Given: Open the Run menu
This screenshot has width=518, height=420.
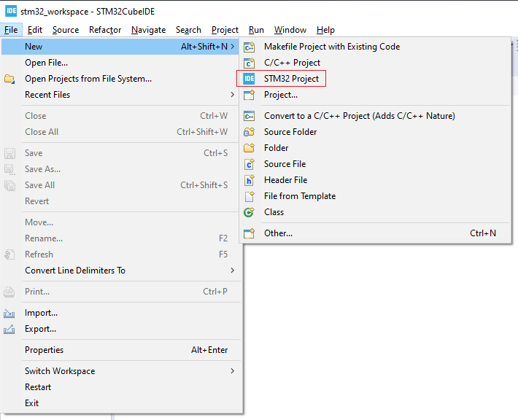Looking at the screenshot, I should pos(256,30).
